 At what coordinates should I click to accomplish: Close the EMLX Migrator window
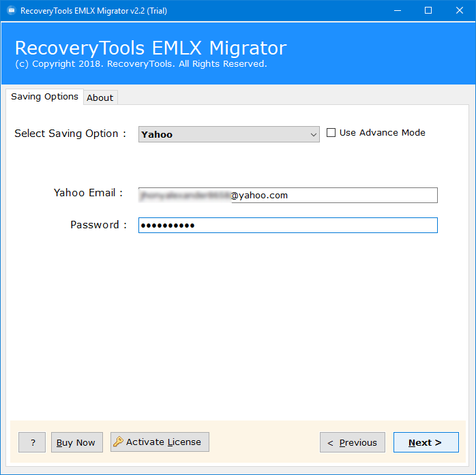[x=460, y=11]
